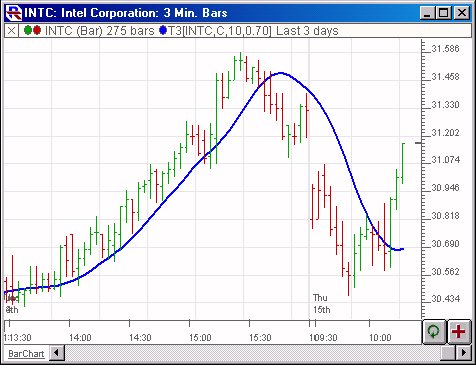
Task: Click the 31.458 price axis label
Action: 445,77
